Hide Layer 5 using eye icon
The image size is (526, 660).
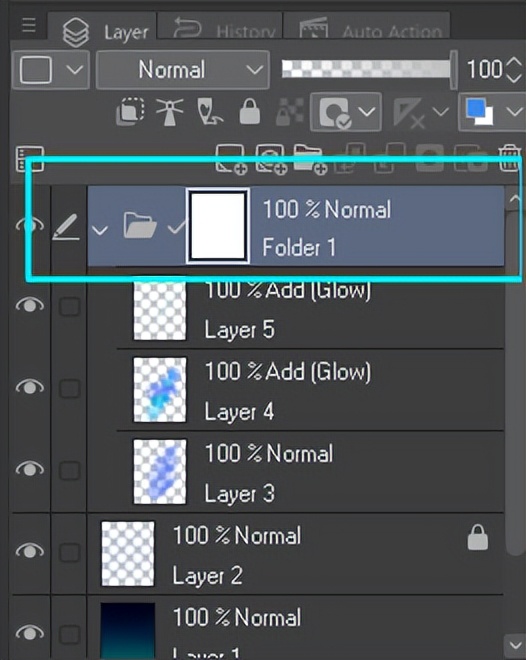click(29, 305)
